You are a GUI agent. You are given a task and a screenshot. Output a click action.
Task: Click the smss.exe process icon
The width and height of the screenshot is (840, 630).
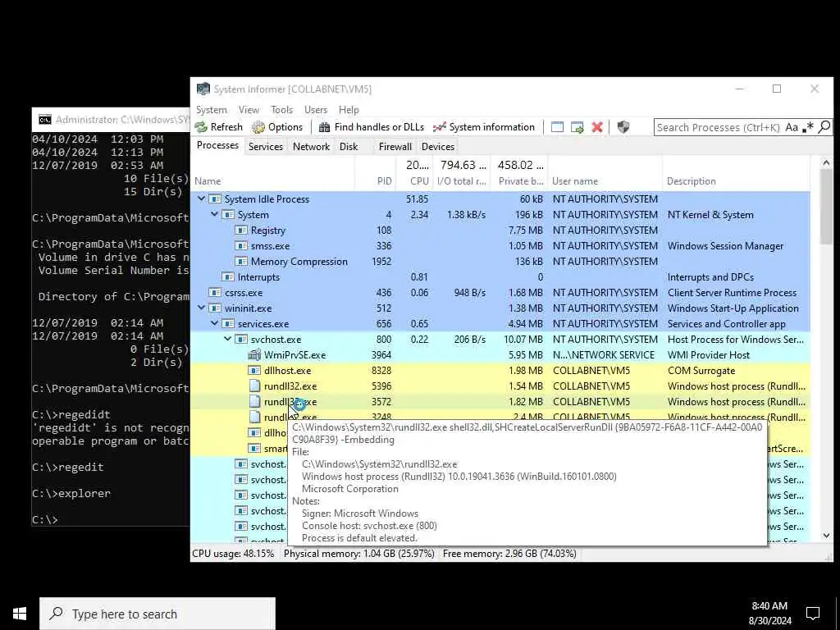(241, 245)
